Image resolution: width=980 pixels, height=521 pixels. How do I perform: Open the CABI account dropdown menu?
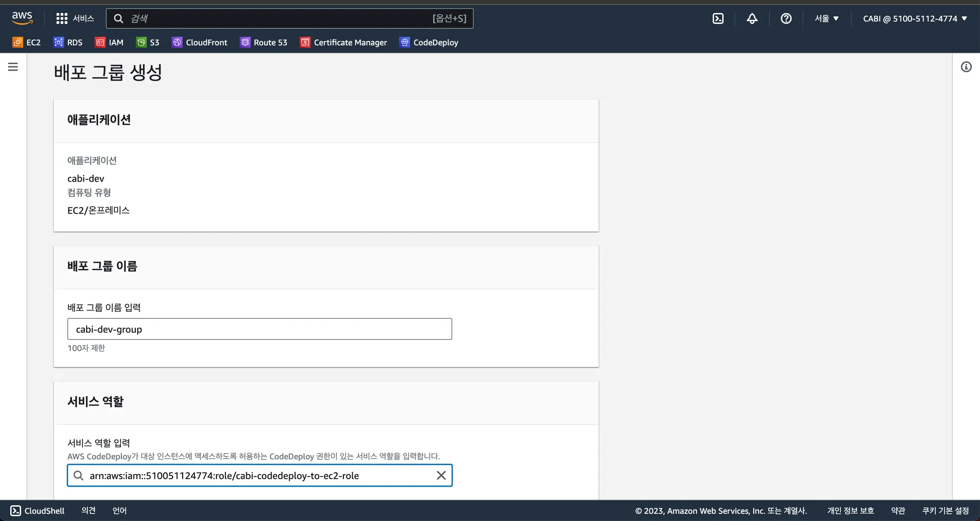[914, 19]
